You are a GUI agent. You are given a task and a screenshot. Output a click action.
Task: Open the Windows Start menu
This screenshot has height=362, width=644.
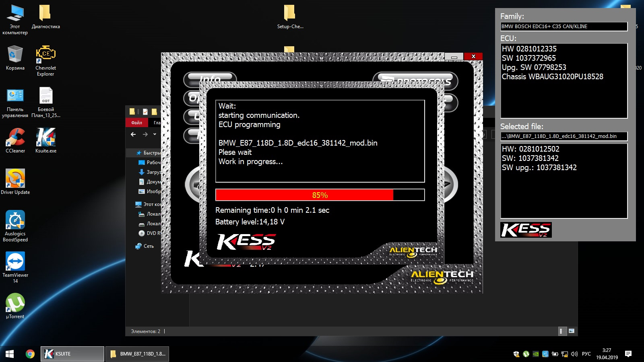coord(10,354)
